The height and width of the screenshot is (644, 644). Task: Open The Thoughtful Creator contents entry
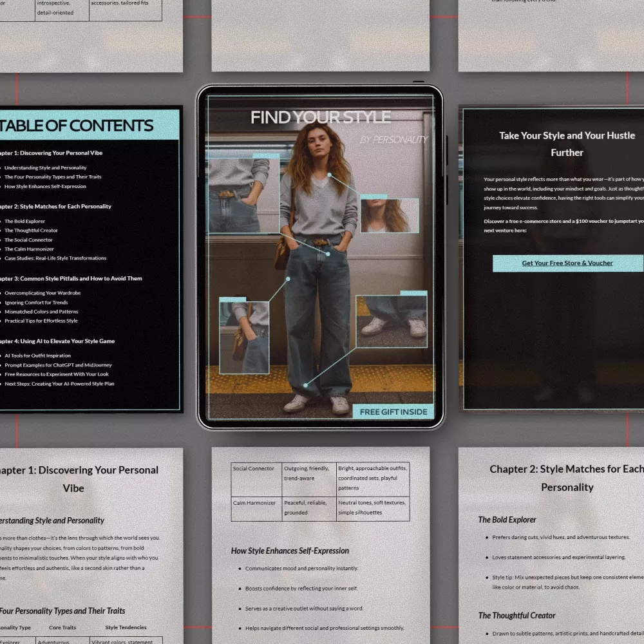pyautogui.click(x=31, y=231)
